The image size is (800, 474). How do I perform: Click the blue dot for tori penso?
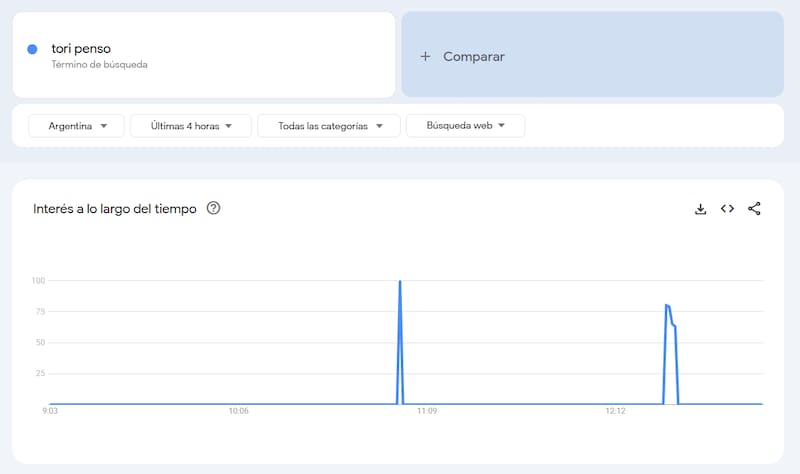[x=32, y=49]
